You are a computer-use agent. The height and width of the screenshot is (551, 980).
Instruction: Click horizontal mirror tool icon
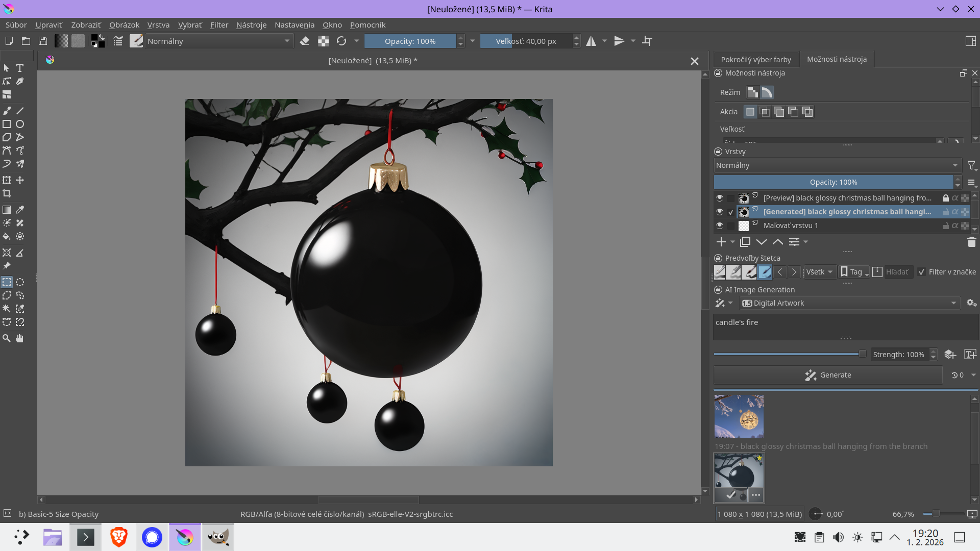pyautogui.click(x=591, y=41)
